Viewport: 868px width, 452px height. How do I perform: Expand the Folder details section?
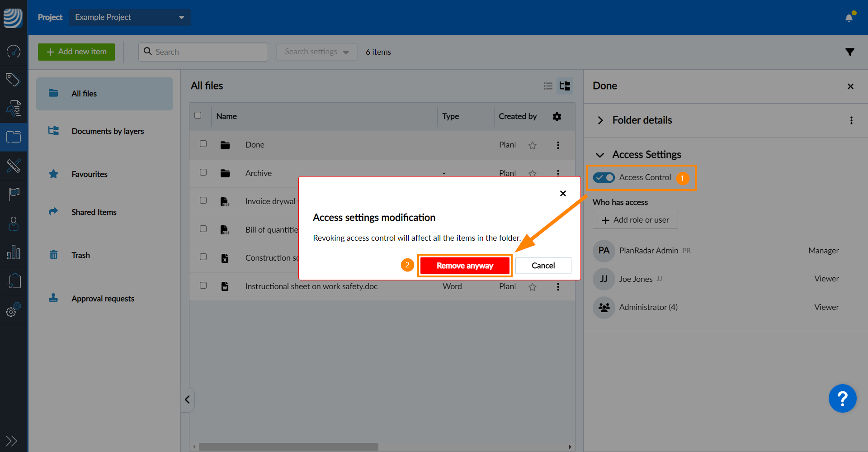pos(600,120)
